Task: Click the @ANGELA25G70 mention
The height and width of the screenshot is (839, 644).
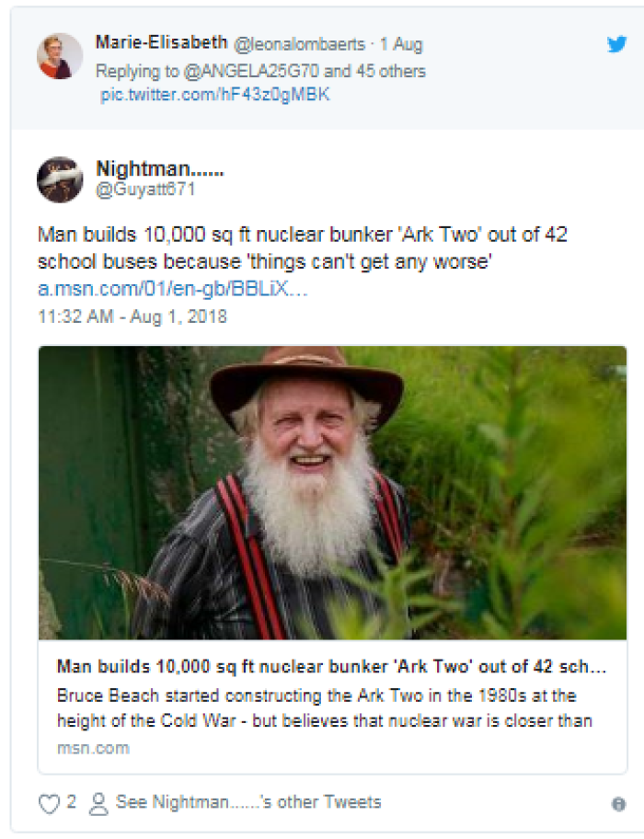Action: pyautogui.click(x=251, y=71)
